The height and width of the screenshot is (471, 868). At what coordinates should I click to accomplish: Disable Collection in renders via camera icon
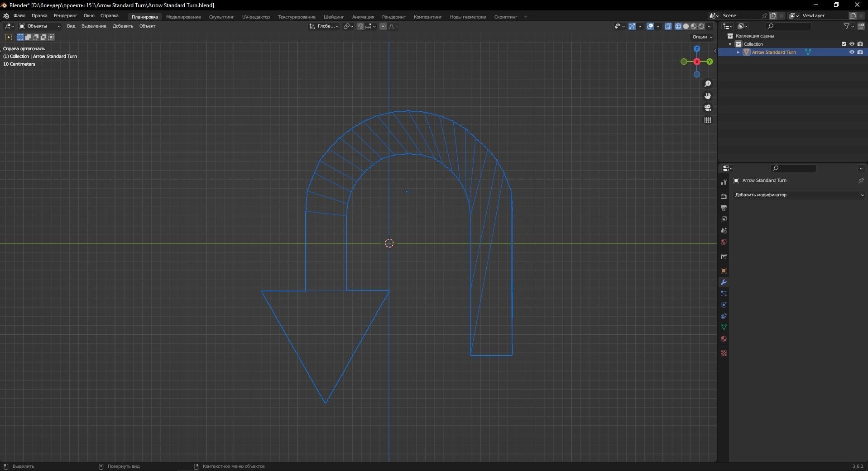coord(860,44)
